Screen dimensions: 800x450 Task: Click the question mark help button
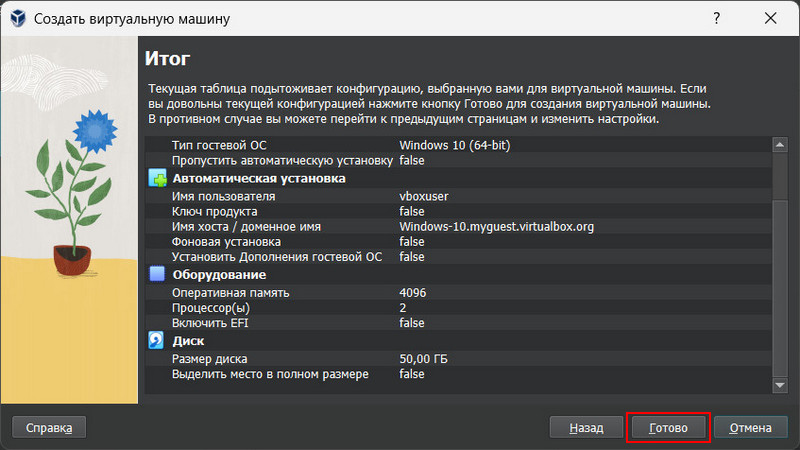coord(717,18)
